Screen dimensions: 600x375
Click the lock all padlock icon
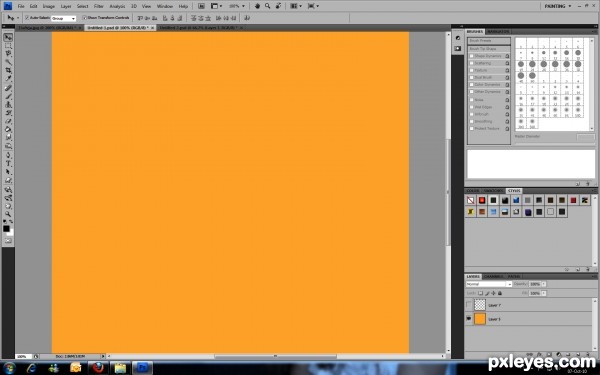(x=500, y=293)
